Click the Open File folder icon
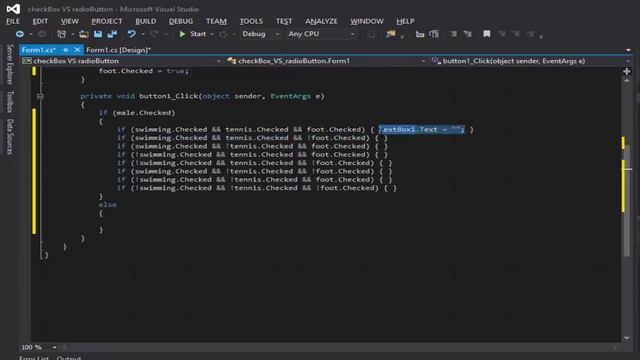The image size is (640, 360). tap(84, 34)
